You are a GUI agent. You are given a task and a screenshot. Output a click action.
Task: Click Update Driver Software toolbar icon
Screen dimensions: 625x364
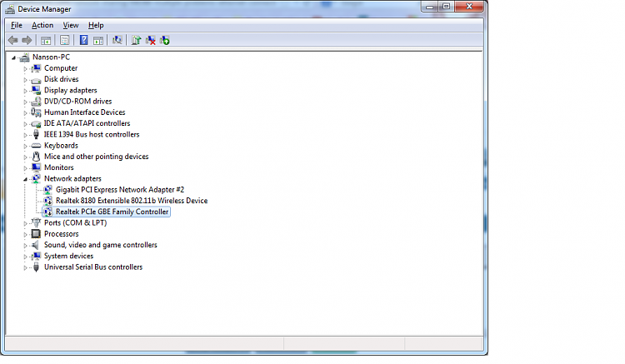point(137,40)
